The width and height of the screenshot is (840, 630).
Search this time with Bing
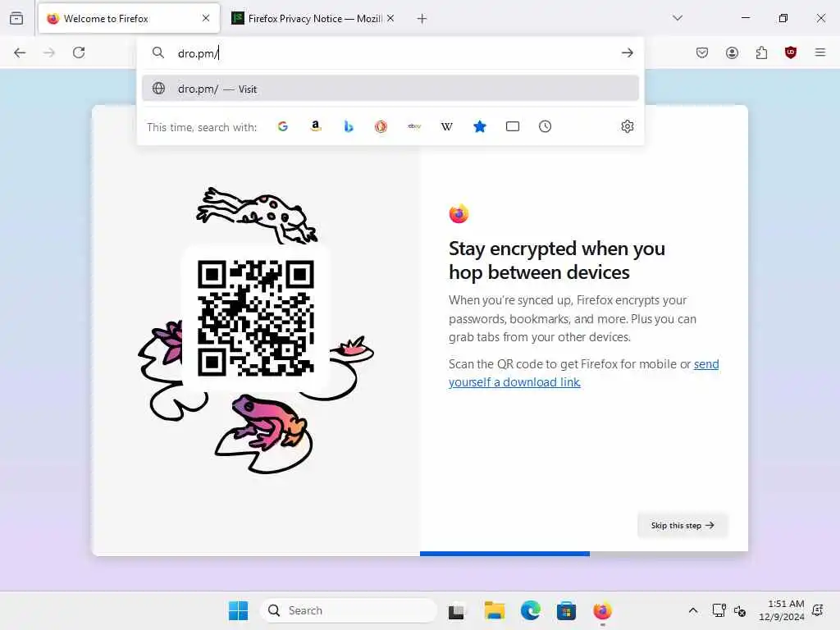[348, 126]
